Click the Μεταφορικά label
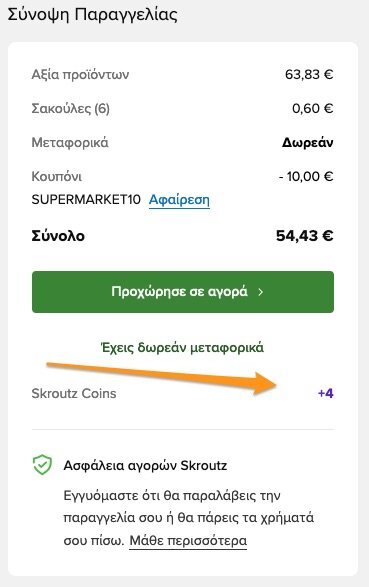 click(70, 143)
